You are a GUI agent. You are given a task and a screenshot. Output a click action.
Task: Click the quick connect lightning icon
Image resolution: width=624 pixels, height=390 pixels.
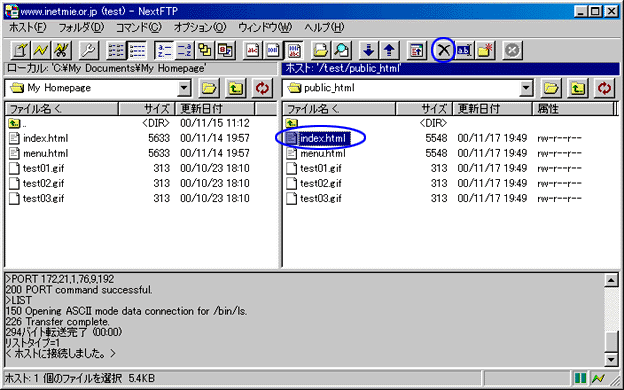[41, 50]
